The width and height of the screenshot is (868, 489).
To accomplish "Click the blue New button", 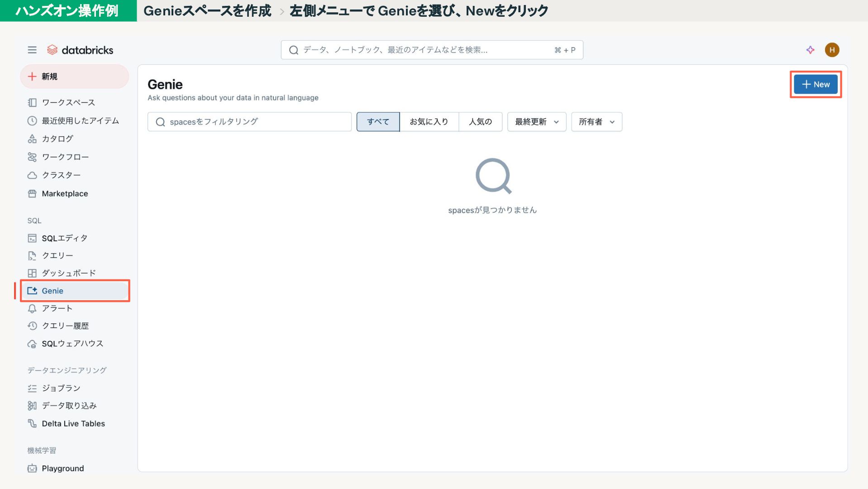I will (x=816, y=85).
